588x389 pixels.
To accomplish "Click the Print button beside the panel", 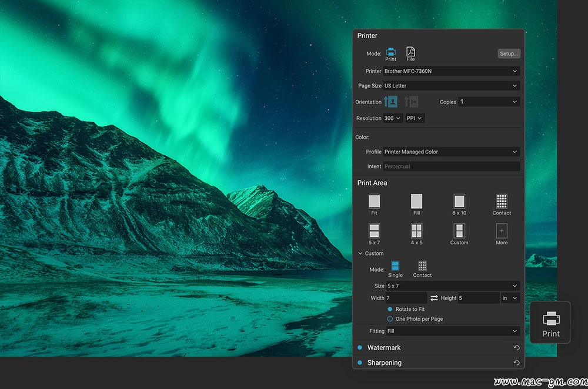I will (x=550, y=323).
